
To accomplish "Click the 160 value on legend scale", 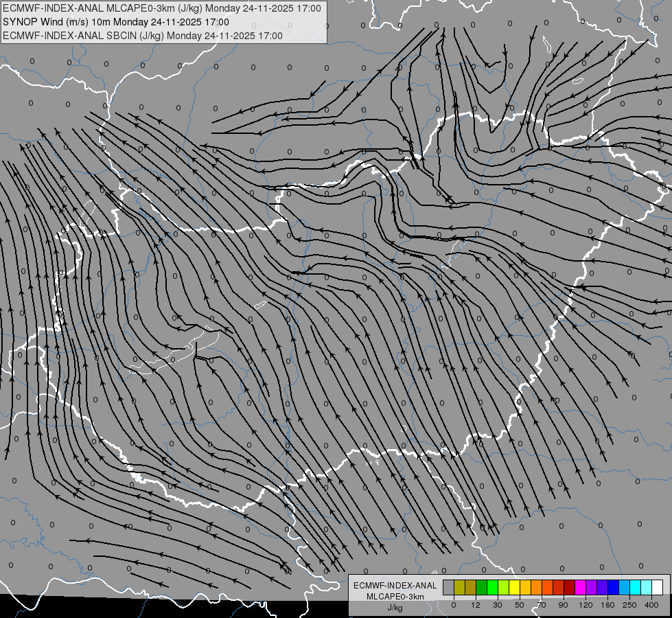I will [x=607, y=605].
